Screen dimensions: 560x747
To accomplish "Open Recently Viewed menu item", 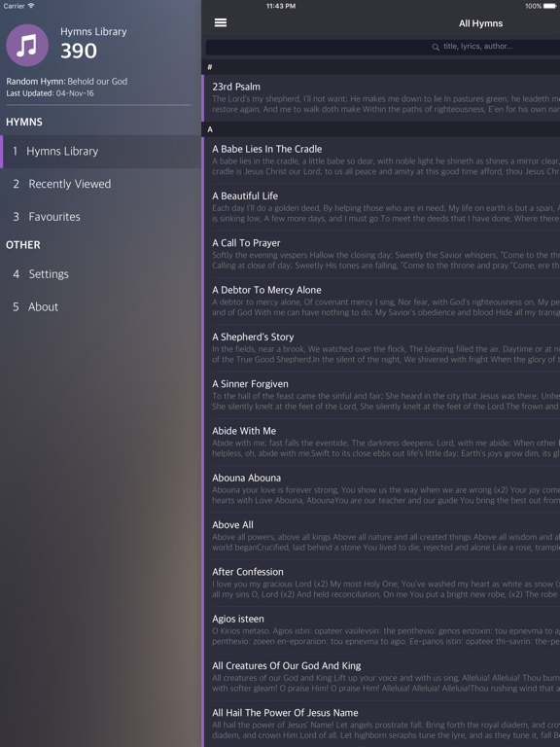I will tap(100, 184).
